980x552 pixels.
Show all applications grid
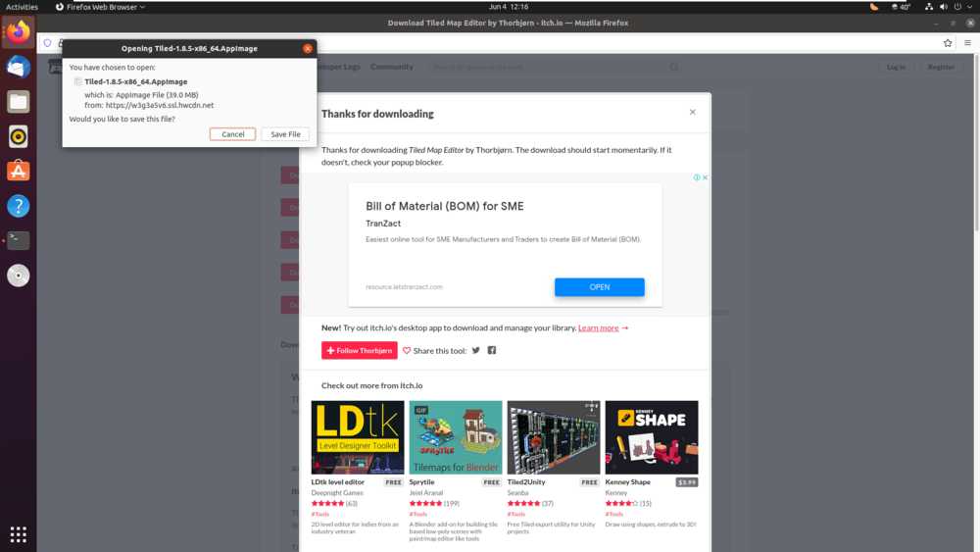tap(18, 534)
